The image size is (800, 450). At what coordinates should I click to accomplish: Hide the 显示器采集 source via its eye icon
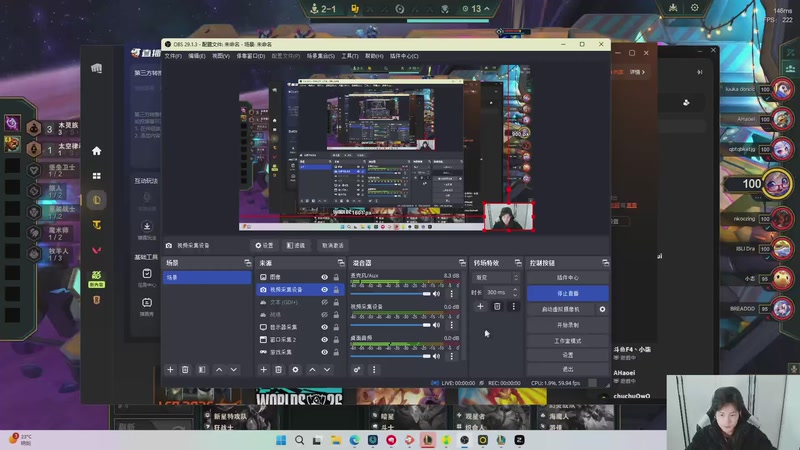tap(324, 327)
